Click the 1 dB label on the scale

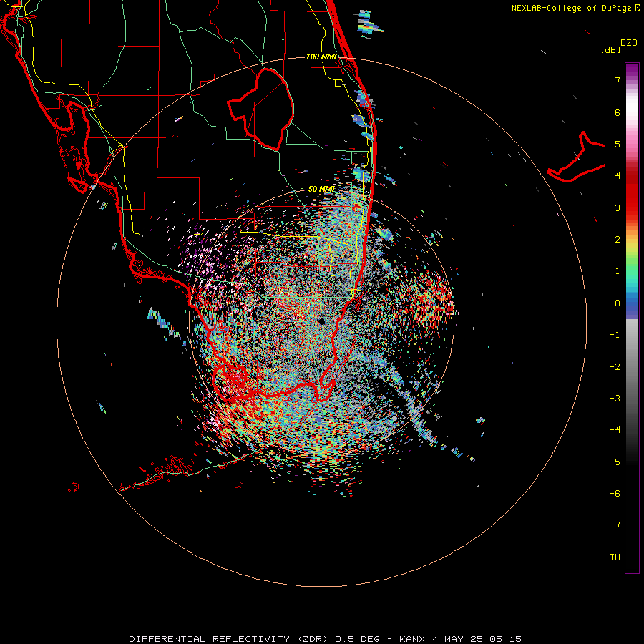618,271
